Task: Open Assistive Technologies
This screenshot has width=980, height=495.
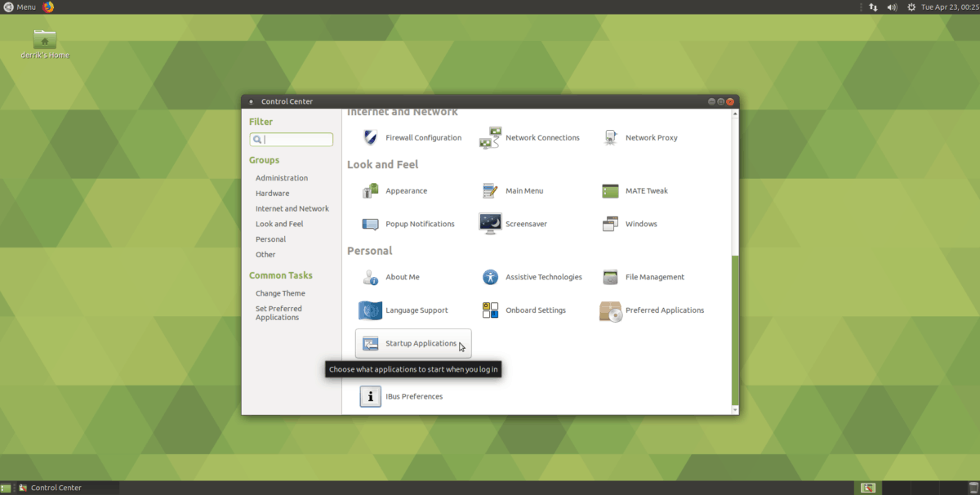Action: pyautogui.click(x=532, y=278)
